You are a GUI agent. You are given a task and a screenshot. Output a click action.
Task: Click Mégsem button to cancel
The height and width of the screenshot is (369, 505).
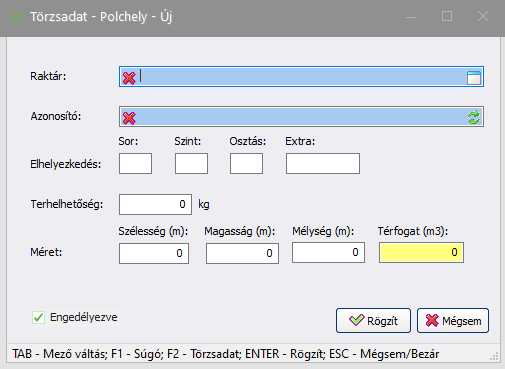[x=453, y=320]
